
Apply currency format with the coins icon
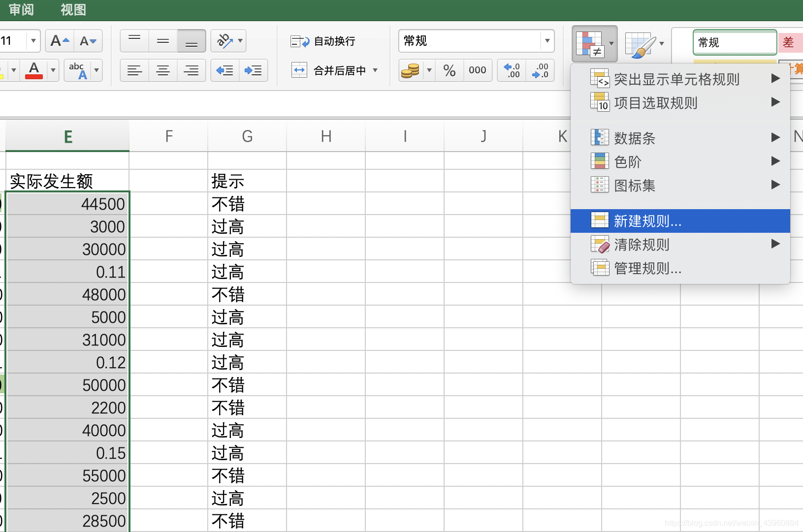(x=411, y=70)
